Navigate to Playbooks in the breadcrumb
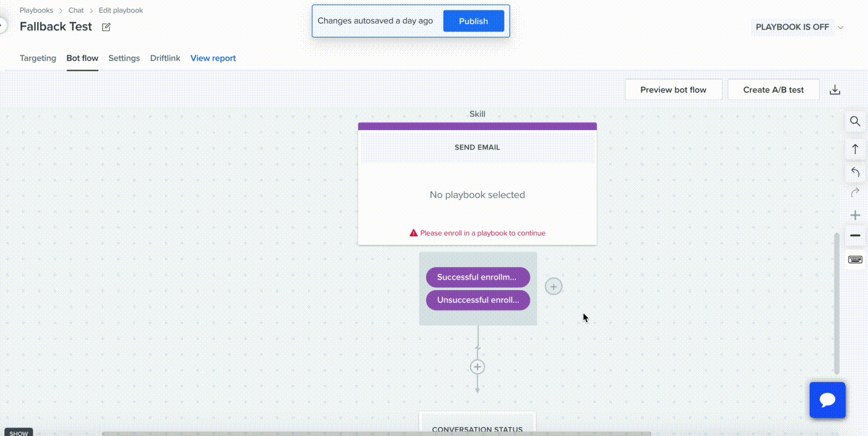 pyautogui.click(x=36, y=10)
